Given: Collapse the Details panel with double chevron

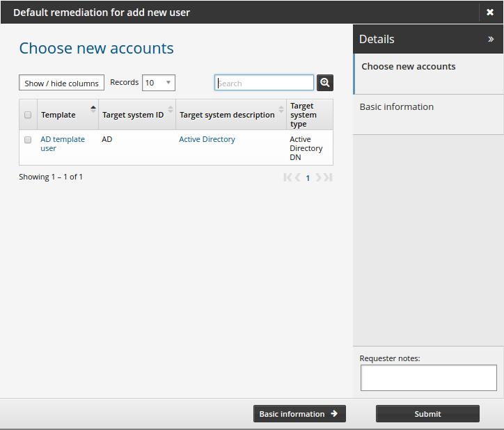Looking at the screenshot, I should pos(491,40).
